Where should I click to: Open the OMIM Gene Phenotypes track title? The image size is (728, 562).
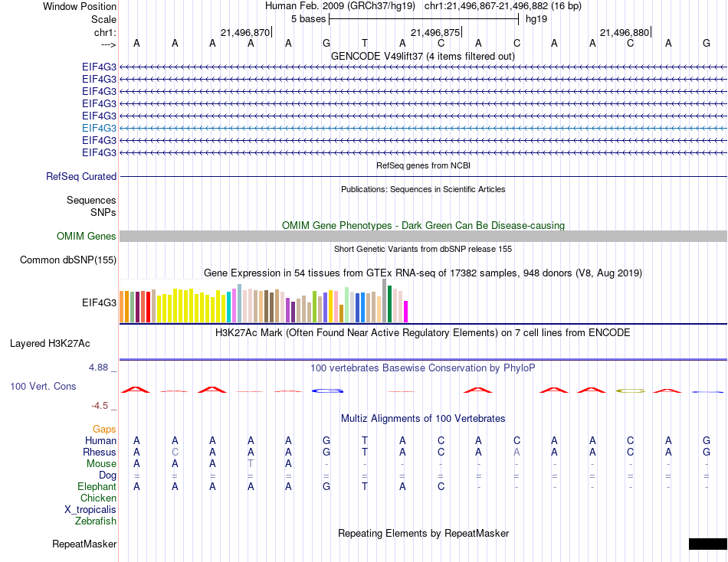[423, 226]
